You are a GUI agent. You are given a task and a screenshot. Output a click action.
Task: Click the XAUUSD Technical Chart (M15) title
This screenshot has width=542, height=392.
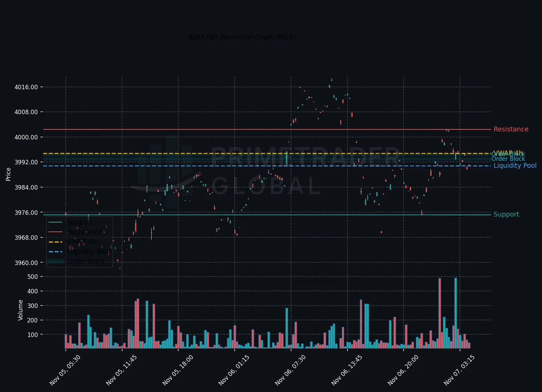tap(242, 37)
